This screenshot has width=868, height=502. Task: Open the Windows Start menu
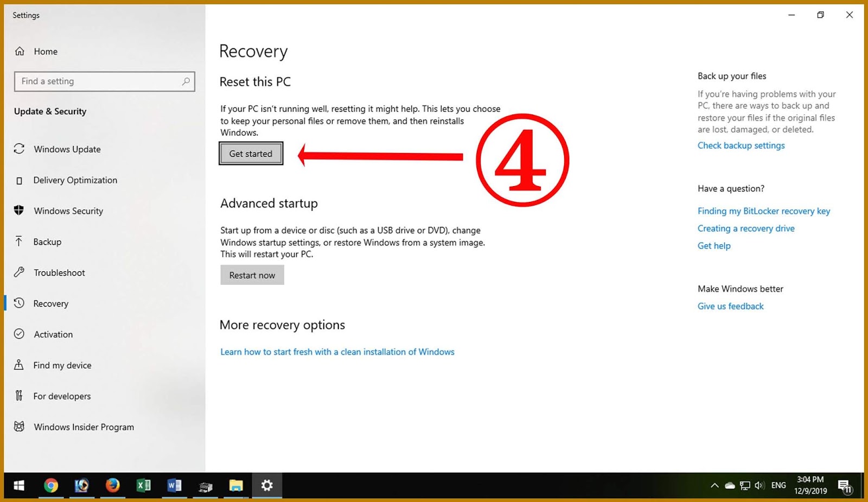tap(19, 486)
